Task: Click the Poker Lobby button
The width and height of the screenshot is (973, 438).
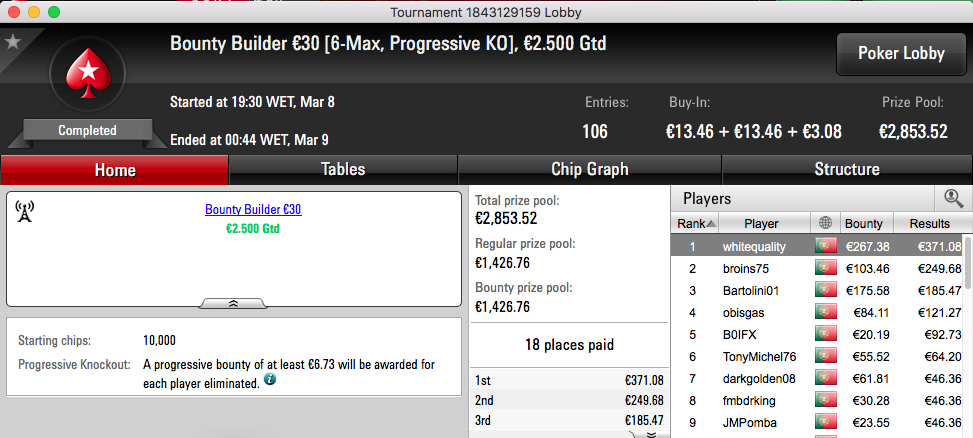Action: click(x=901, y=54)
